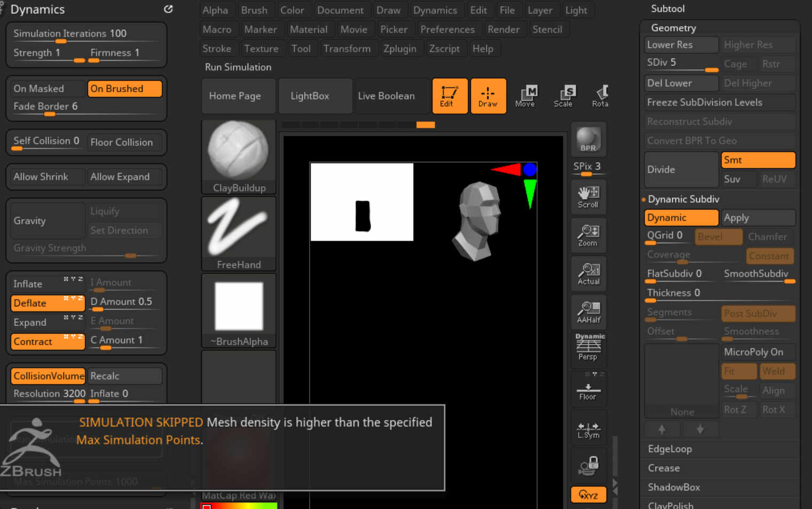Click the blue Z axis dot
The height and width of the screenshot is (509, 812).
coord(530,170)
